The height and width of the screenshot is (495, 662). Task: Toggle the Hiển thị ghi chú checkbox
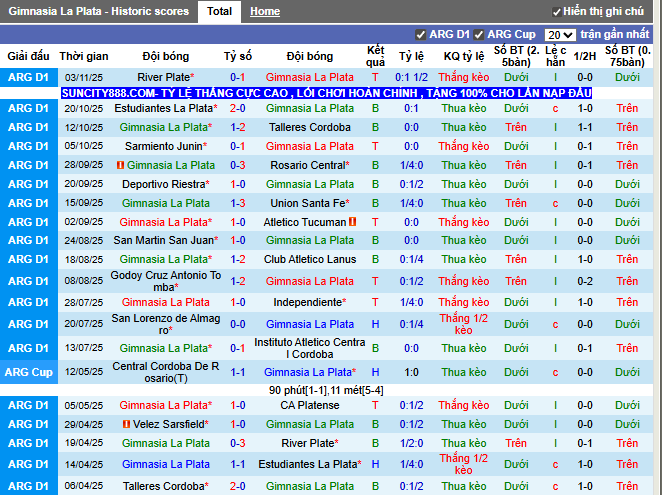[x=556, y=12]
